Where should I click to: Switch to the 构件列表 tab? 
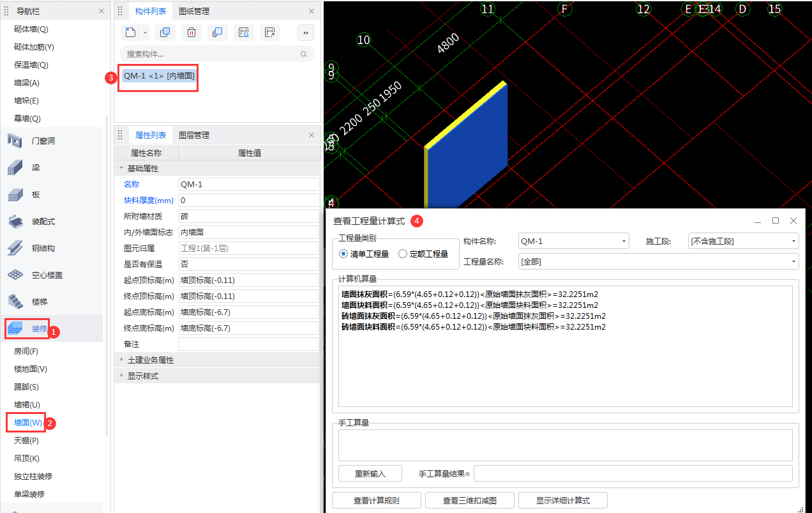151,11
